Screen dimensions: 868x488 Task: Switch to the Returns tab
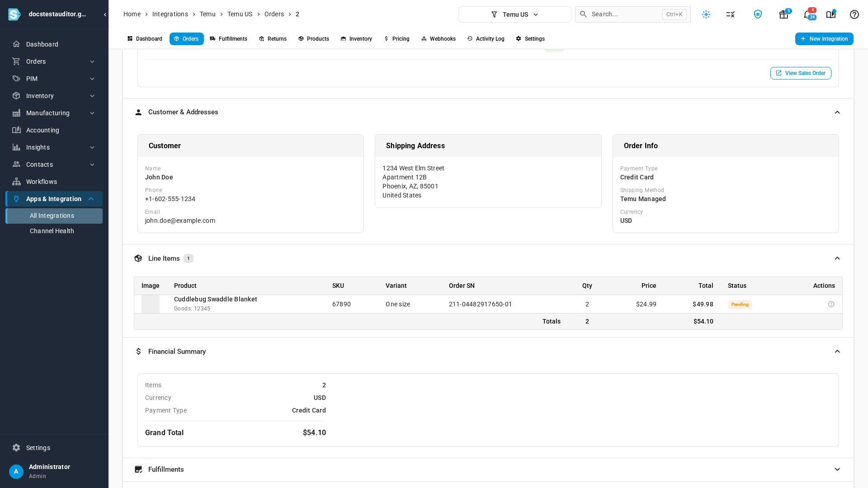click(x=273, y=39)
